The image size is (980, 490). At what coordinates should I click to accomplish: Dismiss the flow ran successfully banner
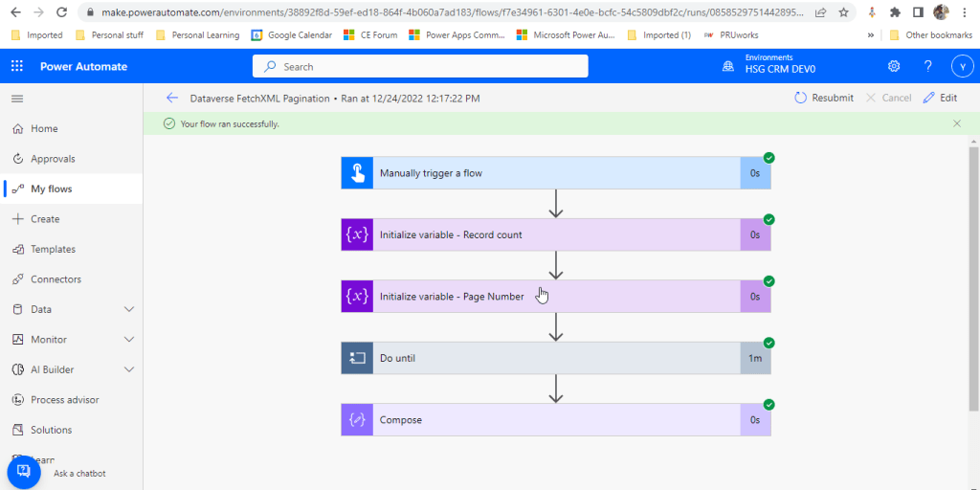[x=957, y=123]
